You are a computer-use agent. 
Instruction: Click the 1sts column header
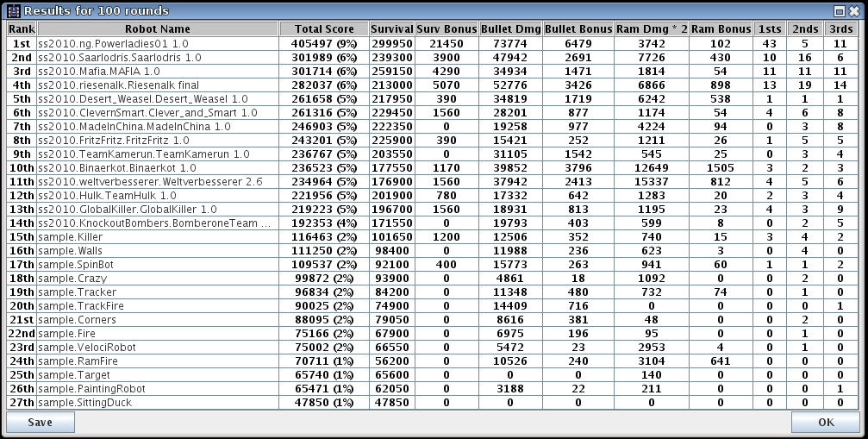point(769,29)
